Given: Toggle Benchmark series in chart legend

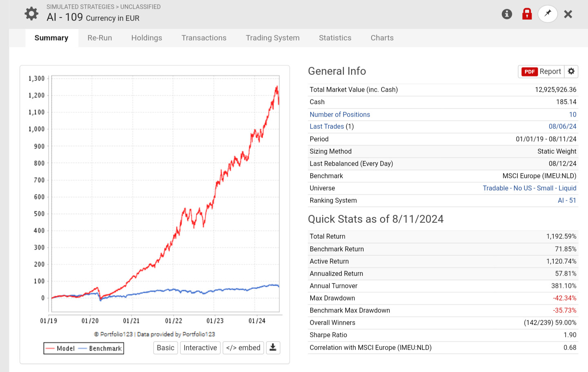Looking at the screenshot, I should [x=100, y=348].
